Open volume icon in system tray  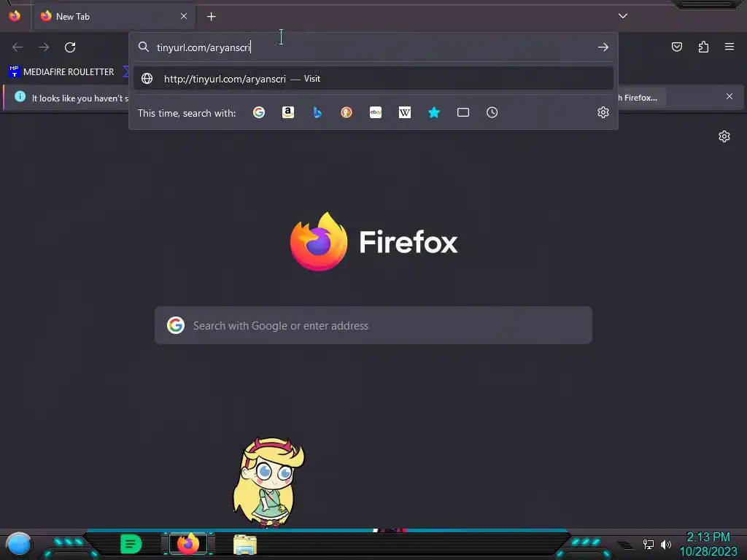[666, 544]
